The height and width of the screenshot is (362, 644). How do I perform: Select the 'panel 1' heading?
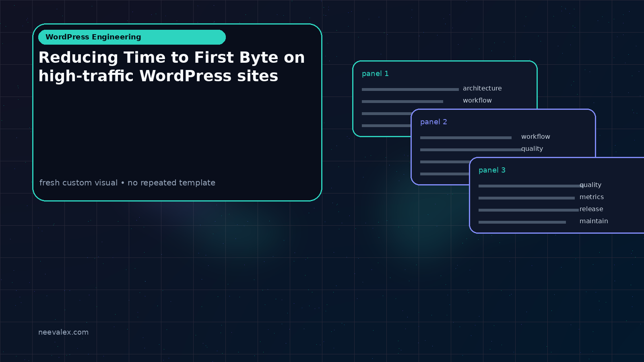(x=375, y=74)
